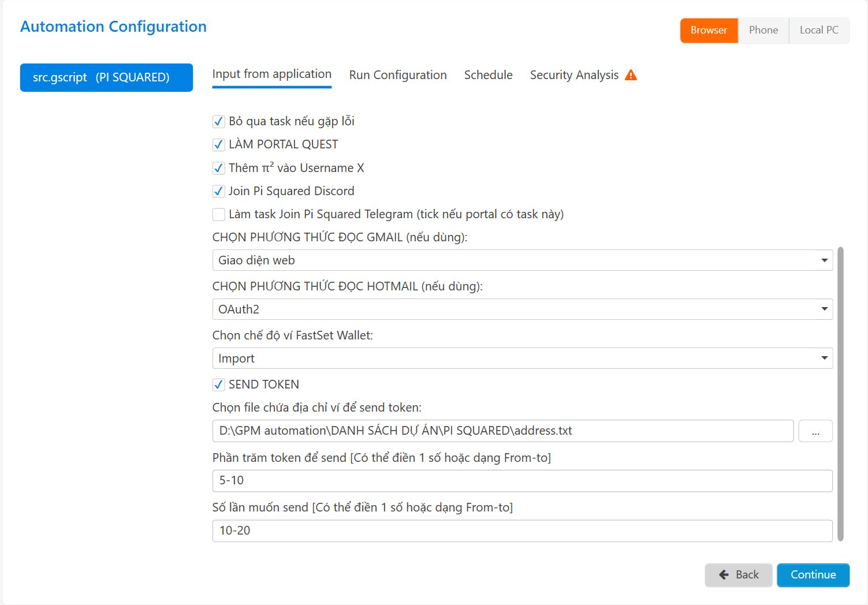This screenshot has width=868, height=605.
Task: Click the token percentage field showing 5-10
Action: point(522,481)
